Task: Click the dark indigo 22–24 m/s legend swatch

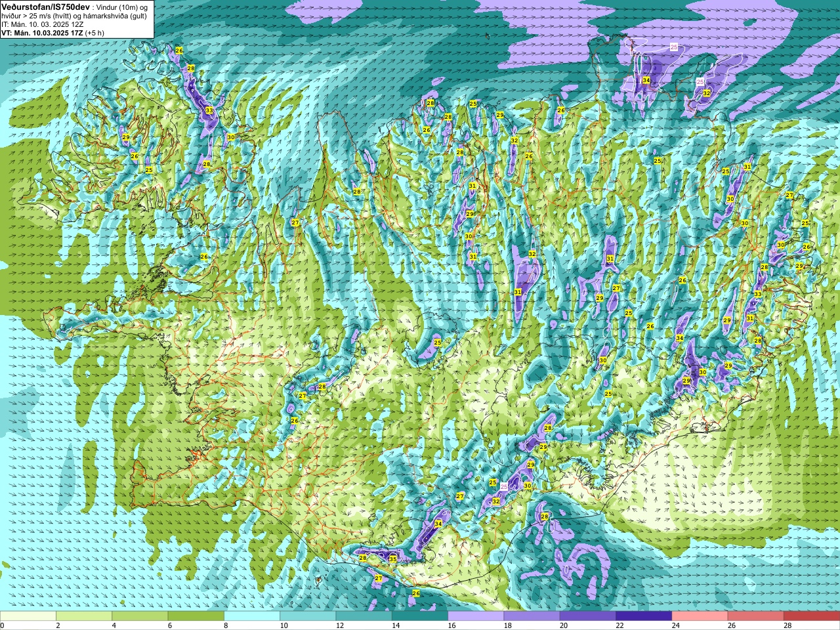Action: pos(644,616)
